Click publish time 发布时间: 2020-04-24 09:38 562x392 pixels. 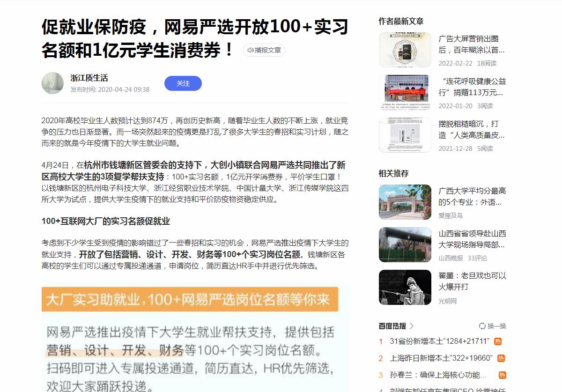pos(110,89)
